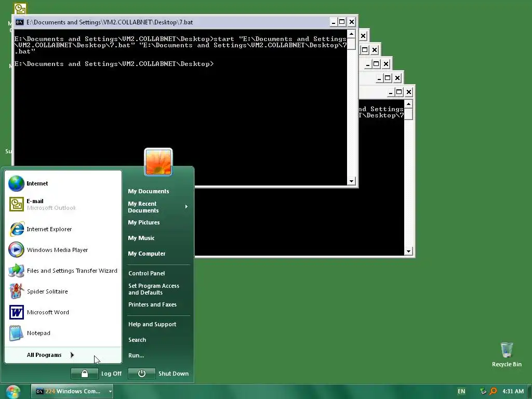Click the All Programs label
Viewport: 532px width, 399px height.
44,355
